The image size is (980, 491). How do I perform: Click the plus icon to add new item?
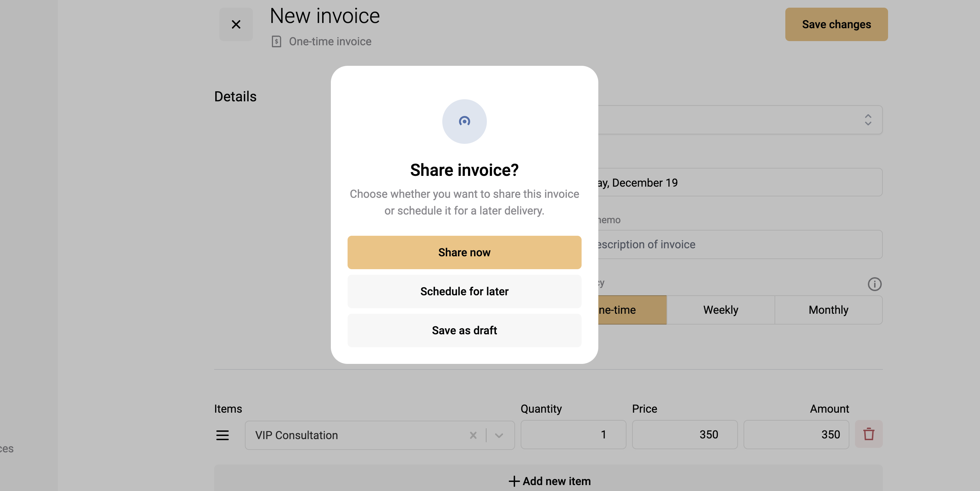(x=514, y=481)
